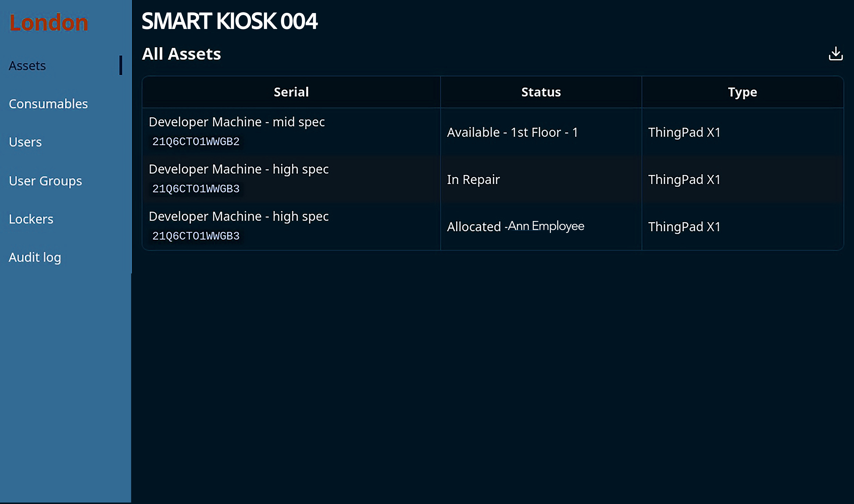Open the User Groups page
Screen dimensions: 854x504
tap(45, 181)
